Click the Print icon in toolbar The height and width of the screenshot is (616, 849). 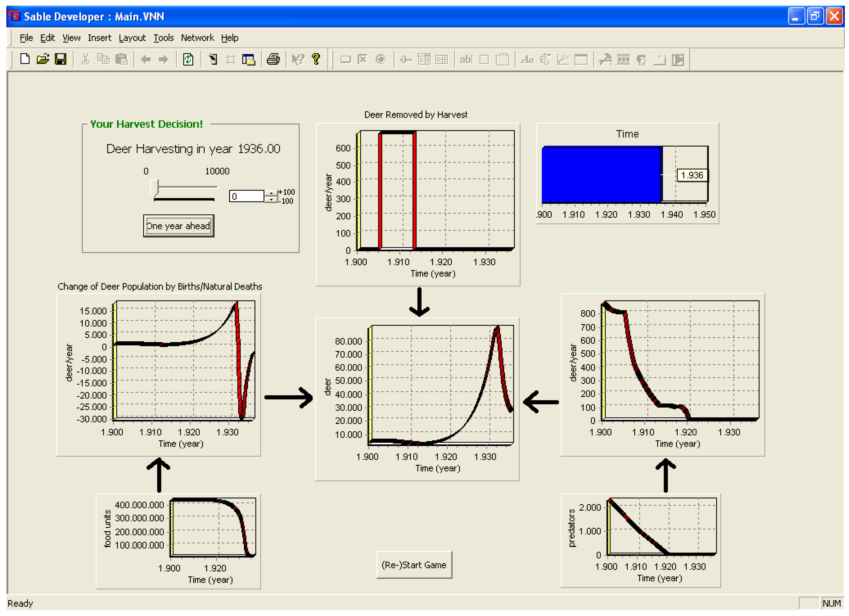click(x=273, y=59)
